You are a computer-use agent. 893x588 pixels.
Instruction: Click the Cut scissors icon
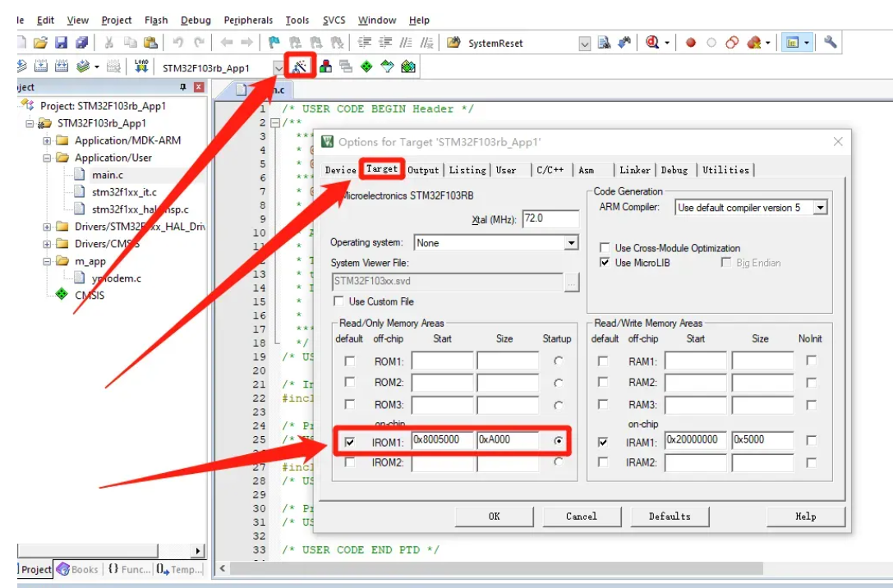pyautogui.click(x=108, y=43)
